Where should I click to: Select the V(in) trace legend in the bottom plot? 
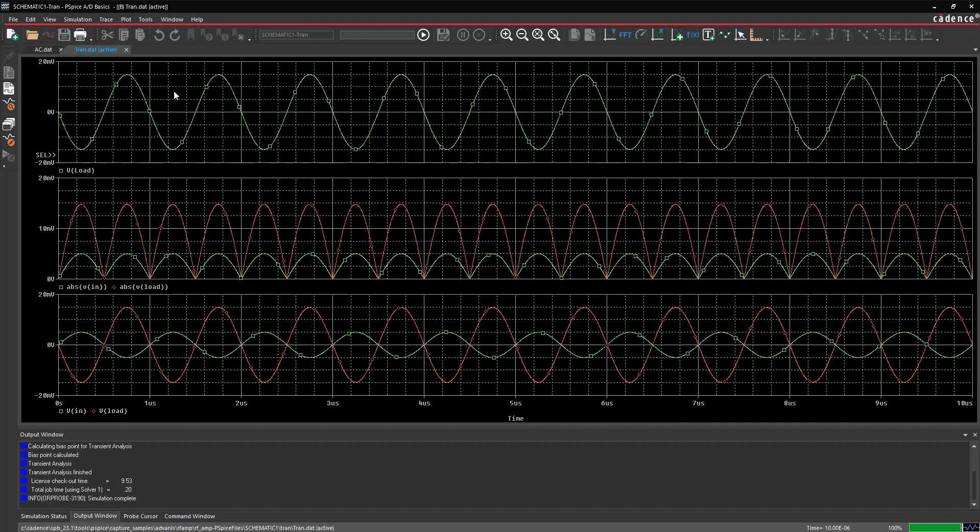click(x=76, y=411)
